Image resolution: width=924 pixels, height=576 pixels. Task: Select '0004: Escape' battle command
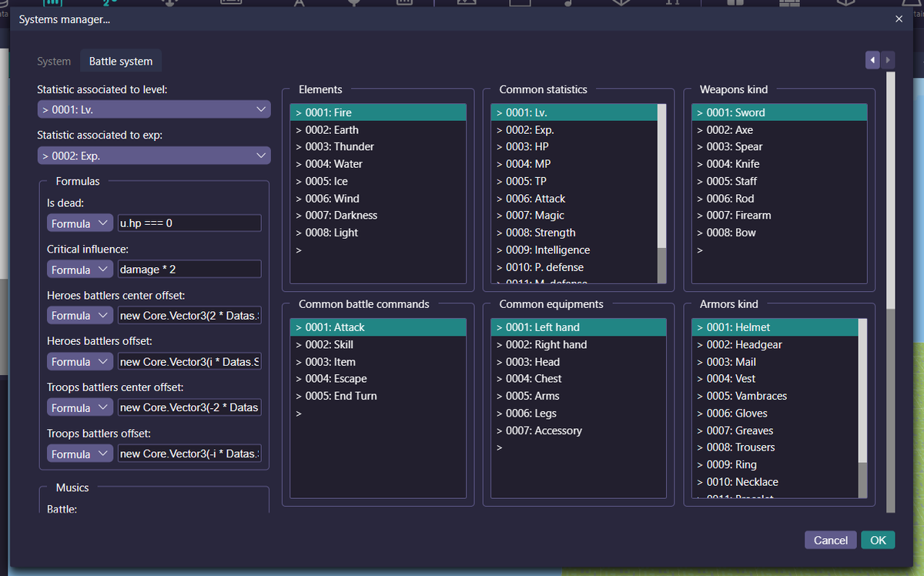click(x=378, y=378)
